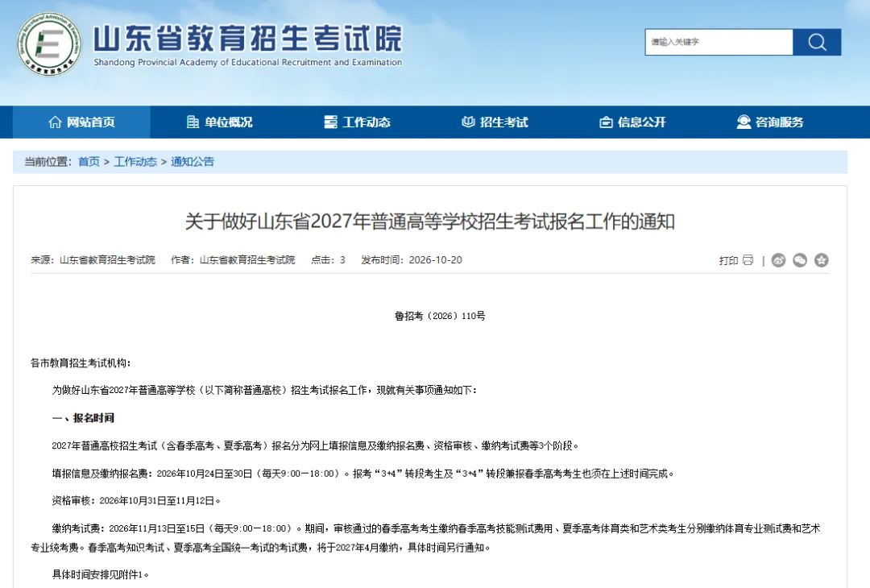Click the 点击: 3 view counter
This screenshot has width=870, height=588.
pyautogui.click(x=328, y=260)
